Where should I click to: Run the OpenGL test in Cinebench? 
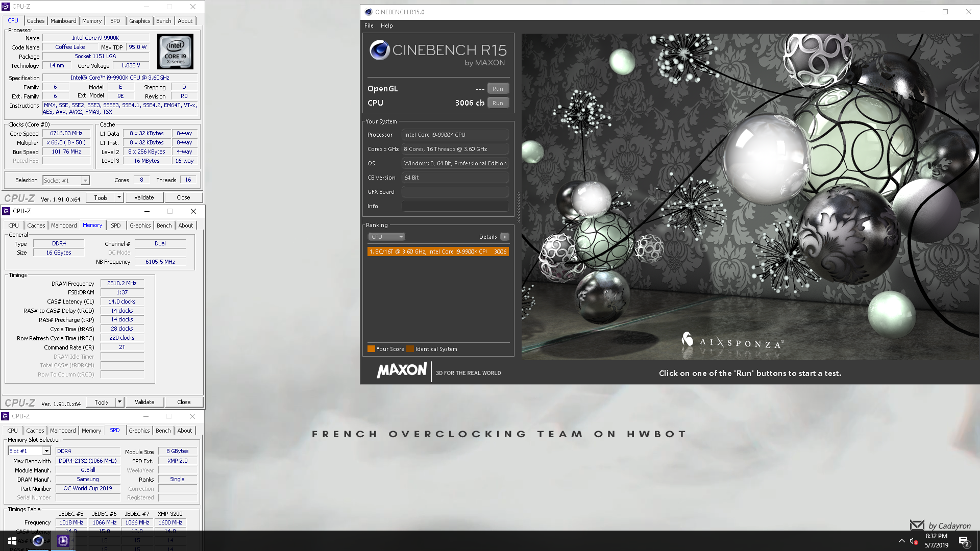pos(498,89)
